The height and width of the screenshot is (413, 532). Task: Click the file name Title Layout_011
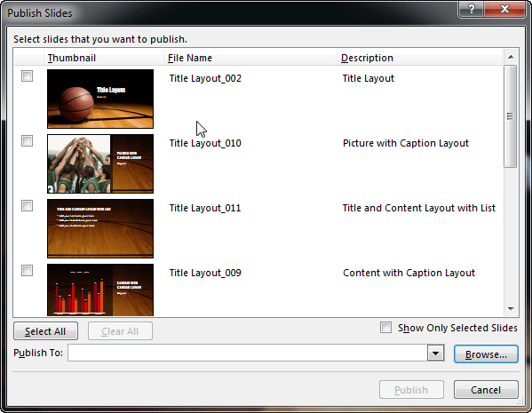205,208
